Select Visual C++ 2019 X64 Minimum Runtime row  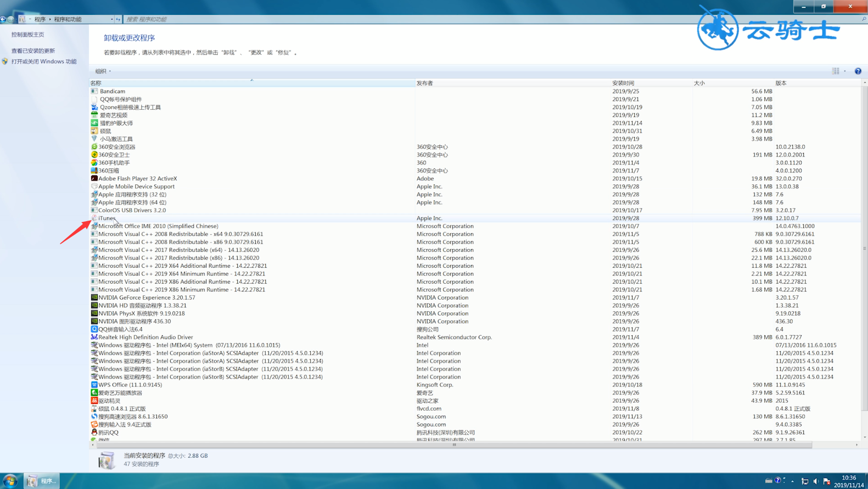(475, 273)
